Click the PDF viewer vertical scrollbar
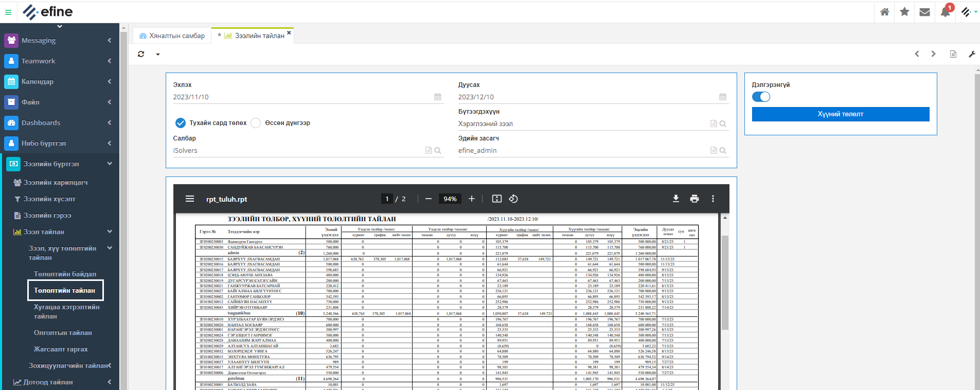This screenshot has height=390, width=980. pyautogui.click(x=725, y=282)
